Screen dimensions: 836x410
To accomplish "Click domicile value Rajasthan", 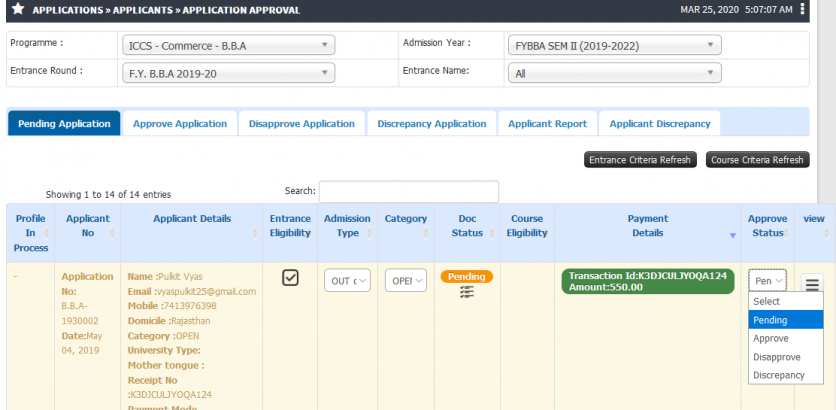I will [191, 321].
